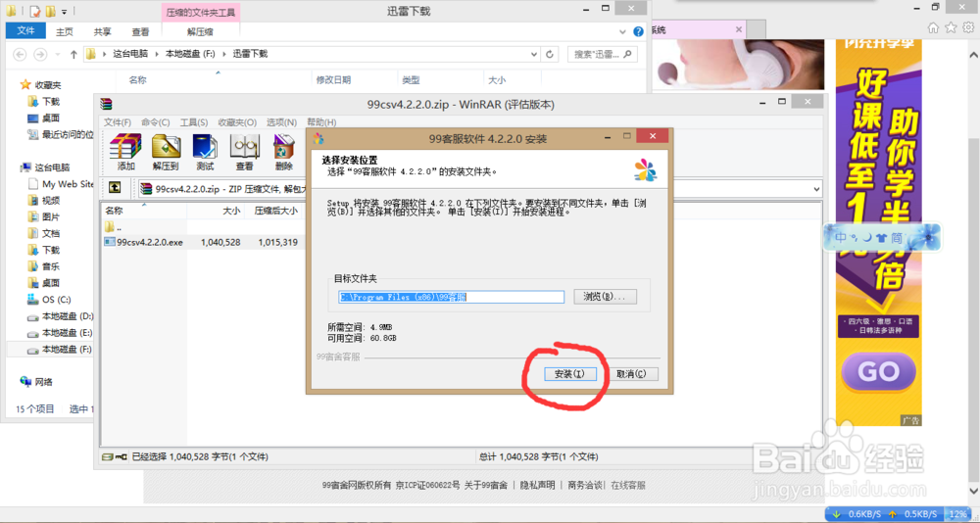Click the 浏览(B)... browse button
The image size is (980, 523).
click(605, 296)
